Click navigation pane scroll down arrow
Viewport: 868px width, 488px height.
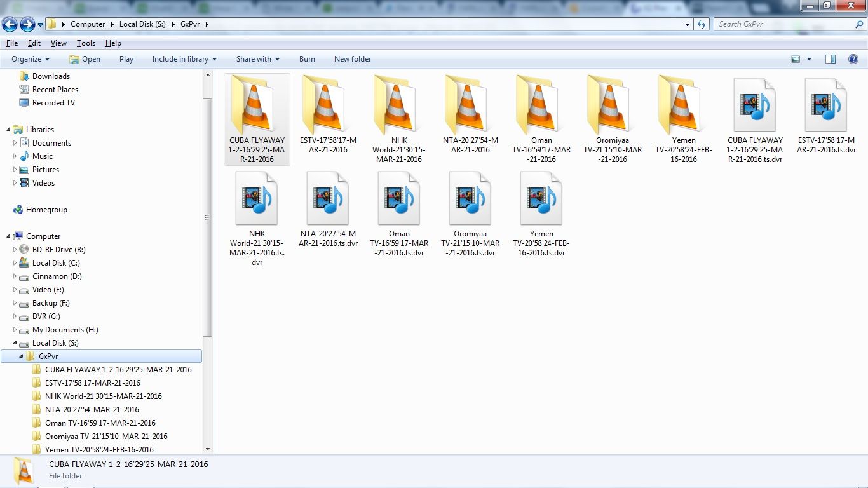[x=208, y=449]
